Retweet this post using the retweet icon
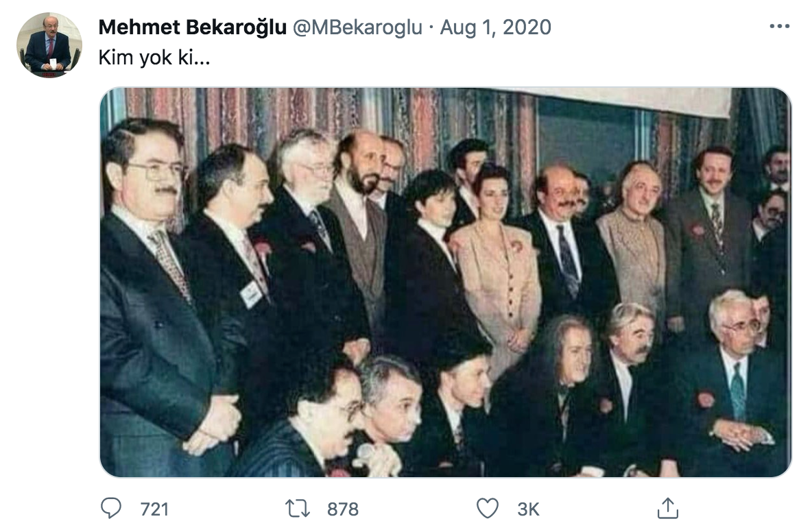Viewport: 812px width, 532px height. click(298, 508)
